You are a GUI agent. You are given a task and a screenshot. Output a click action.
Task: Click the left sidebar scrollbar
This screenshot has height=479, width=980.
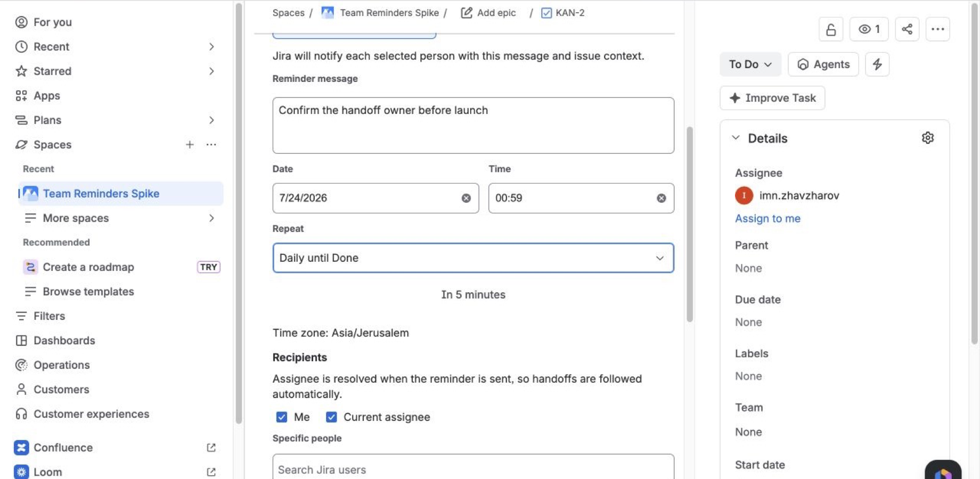239,213
